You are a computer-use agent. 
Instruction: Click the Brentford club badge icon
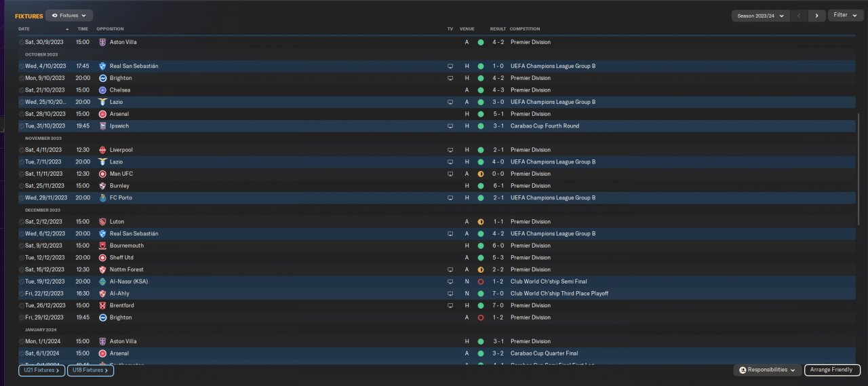tap(102, 305)
